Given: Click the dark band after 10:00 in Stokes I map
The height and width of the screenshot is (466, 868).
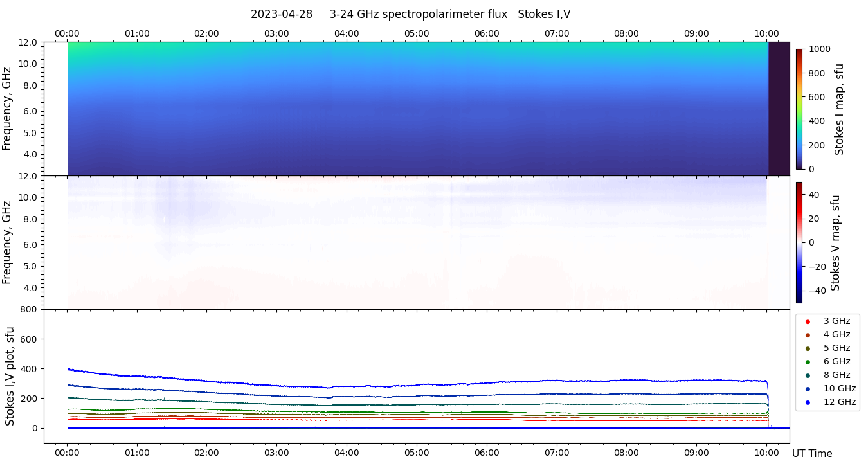Looking at the screenshot, I should pos(779,109).
